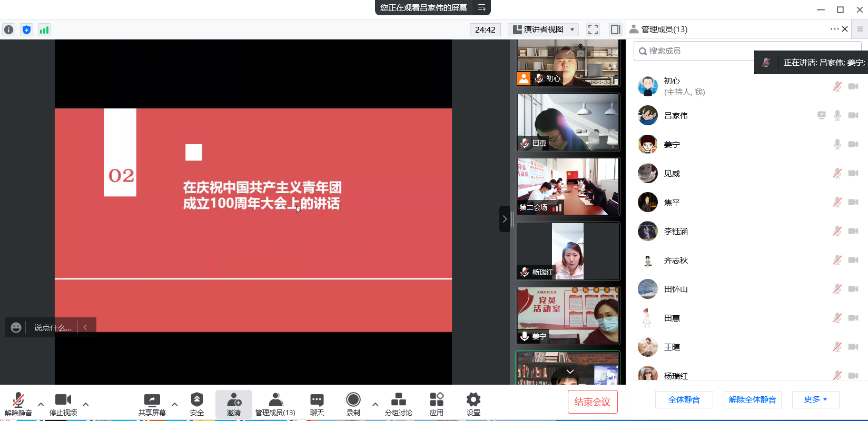Stop video with 停止视频

pos(63,404)
